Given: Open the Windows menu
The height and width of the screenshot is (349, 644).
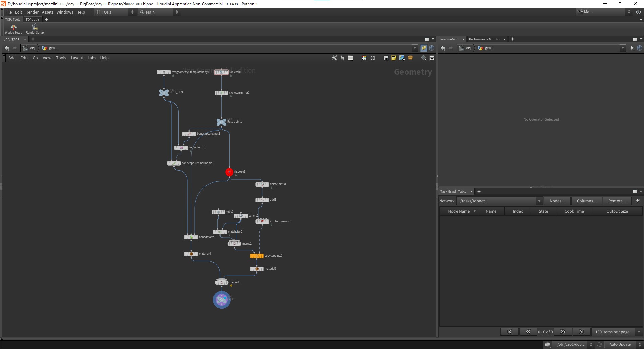Looking at the screenshot, I should coord(65,12).
